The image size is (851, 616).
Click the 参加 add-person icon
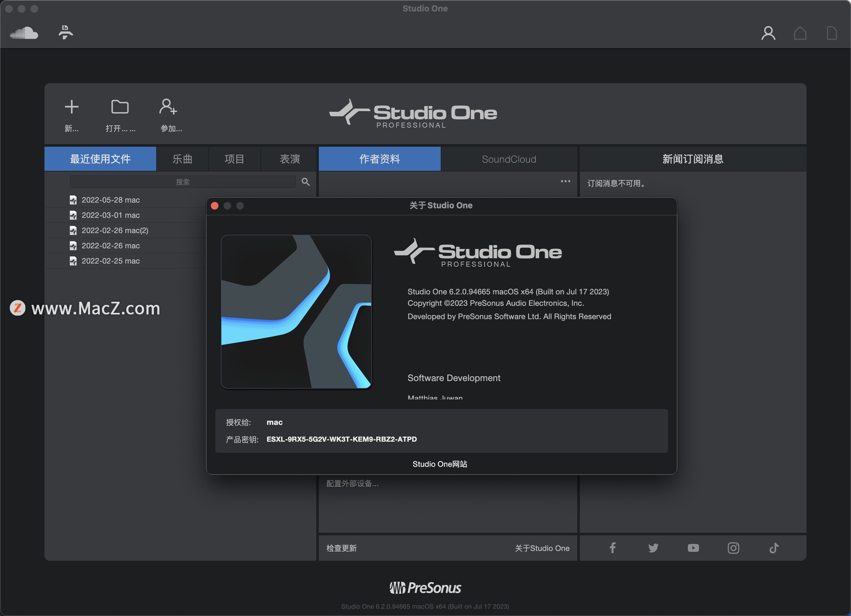[168, 107]
